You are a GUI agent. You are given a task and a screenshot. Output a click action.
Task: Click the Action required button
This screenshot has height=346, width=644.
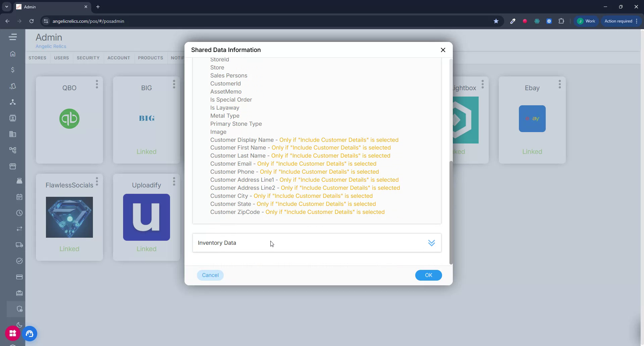tap(621, 21)
